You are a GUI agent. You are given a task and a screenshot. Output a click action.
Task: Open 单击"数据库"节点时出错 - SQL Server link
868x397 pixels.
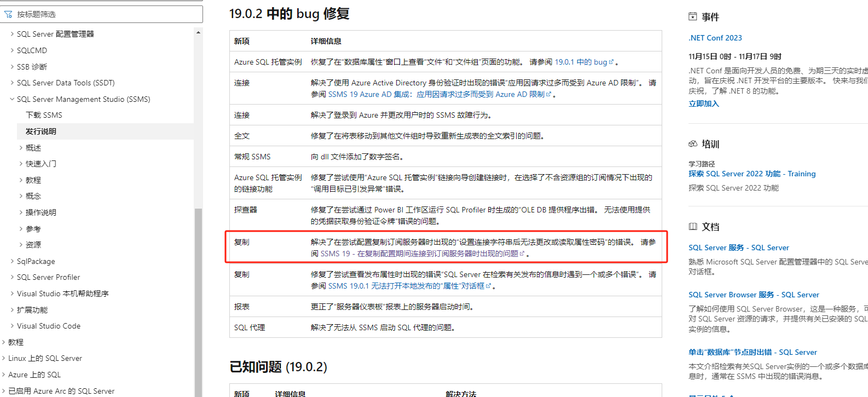[753, 352]
